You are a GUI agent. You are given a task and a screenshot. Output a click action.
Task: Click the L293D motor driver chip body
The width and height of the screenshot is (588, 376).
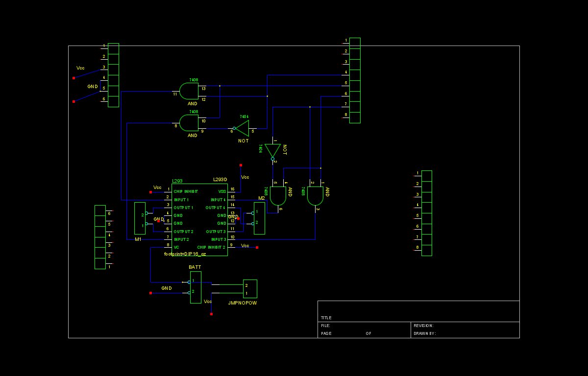pyautogui.click(x=199, y=219)
